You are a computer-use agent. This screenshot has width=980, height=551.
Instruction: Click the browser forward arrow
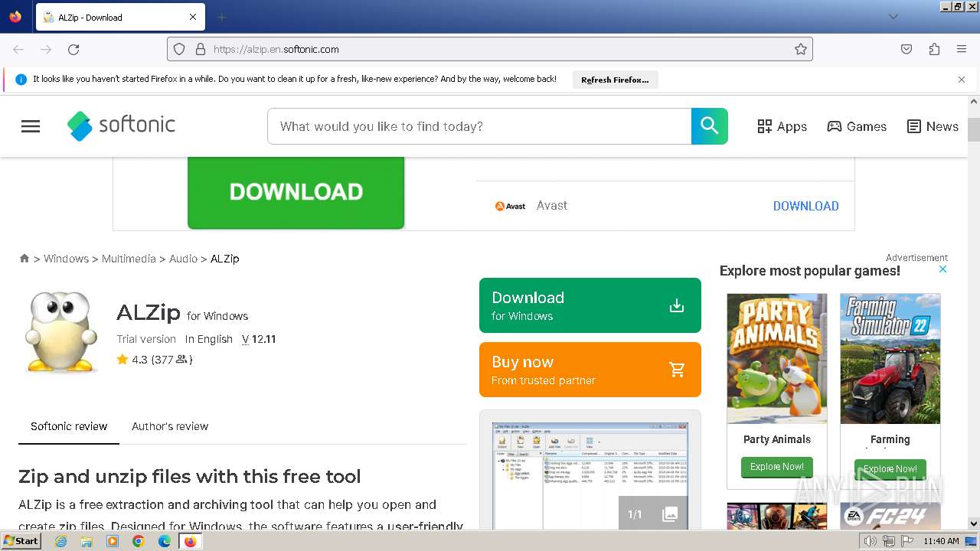point(46,49)
